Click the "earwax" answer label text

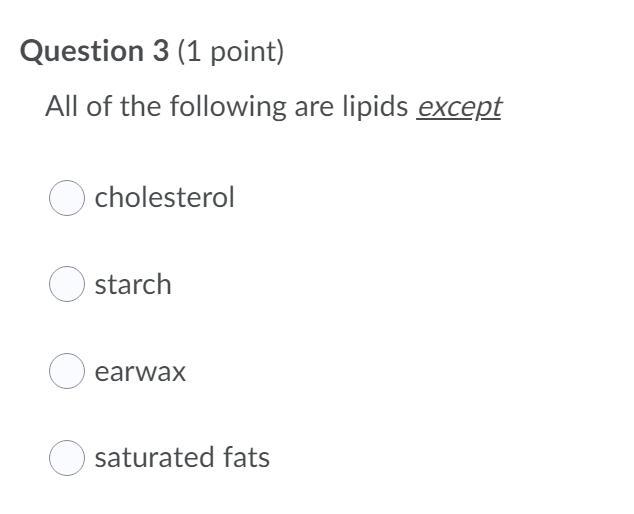click(x=140, y=372)
